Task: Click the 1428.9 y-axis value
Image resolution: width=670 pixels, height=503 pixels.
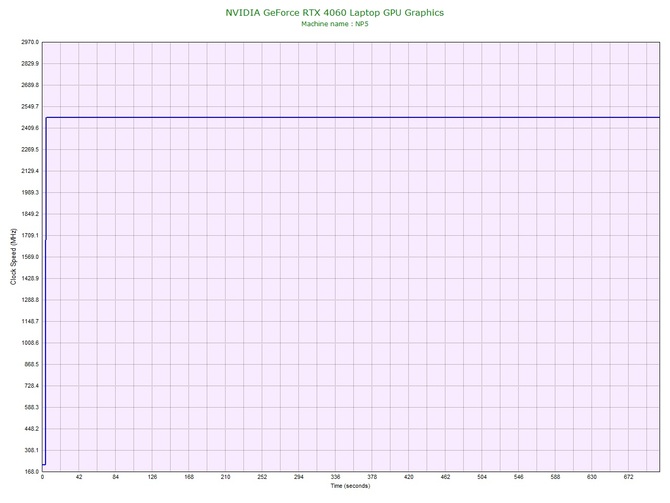Action: [30, 278]
